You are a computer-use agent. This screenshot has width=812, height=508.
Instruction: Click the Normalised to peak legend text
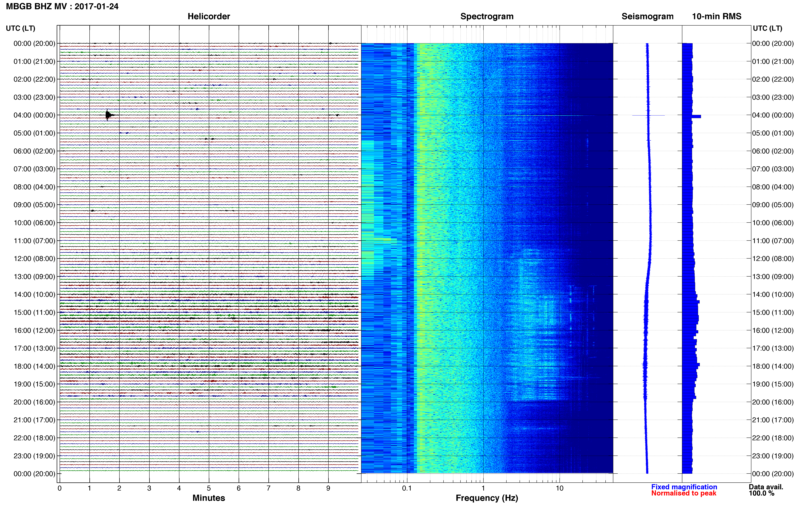[684, 493]
